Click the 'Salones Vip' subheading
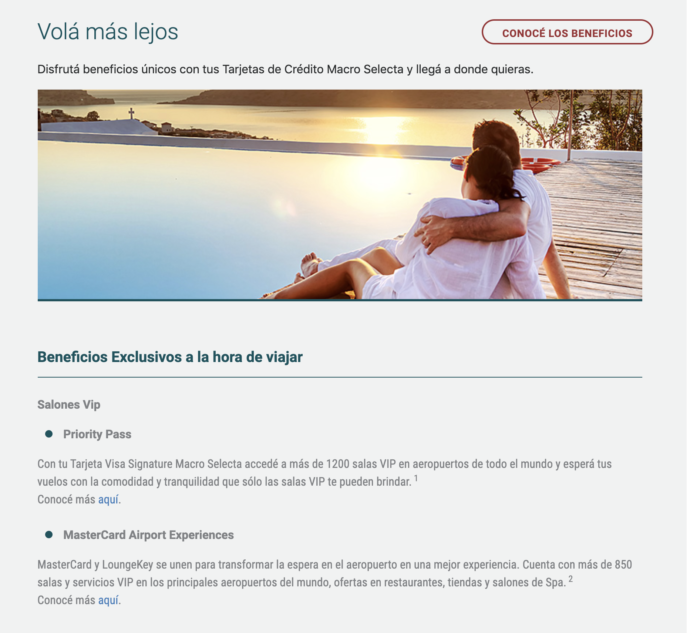700x633 pixels. pyautogui.click(x=69, y=404)
